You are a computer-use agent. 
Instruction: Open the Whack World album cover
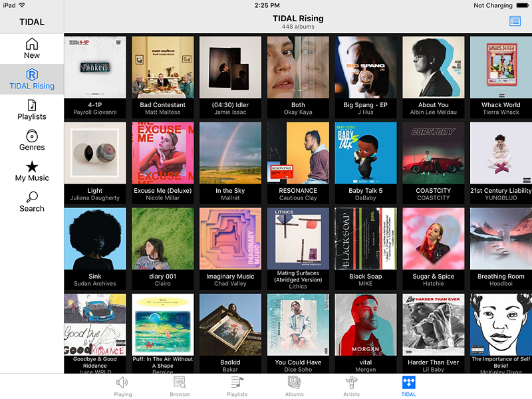(x=501, y=67)
